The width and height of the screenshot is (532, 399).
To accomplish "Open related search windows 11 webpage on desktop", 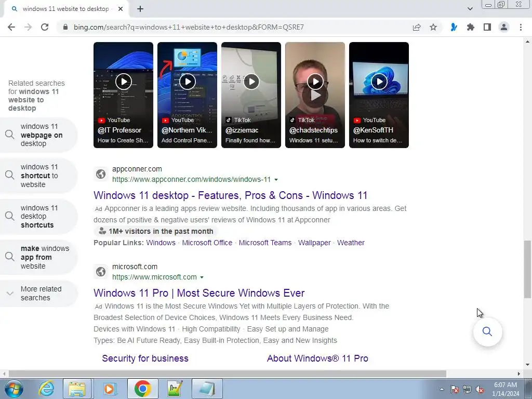I will coord(38,135).
